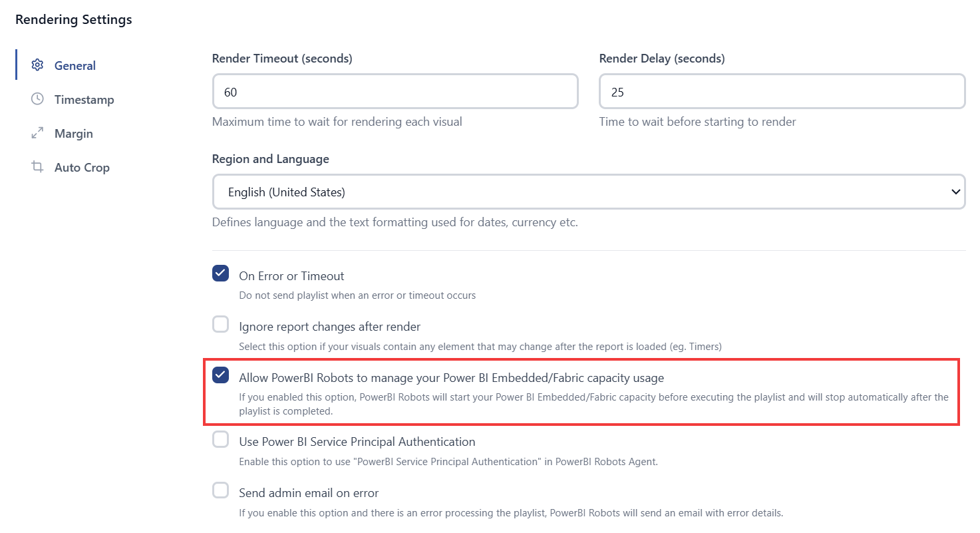980x533 pixels.
Task: Open the Region and Language dropdown
Action: (x=589, y=192)
